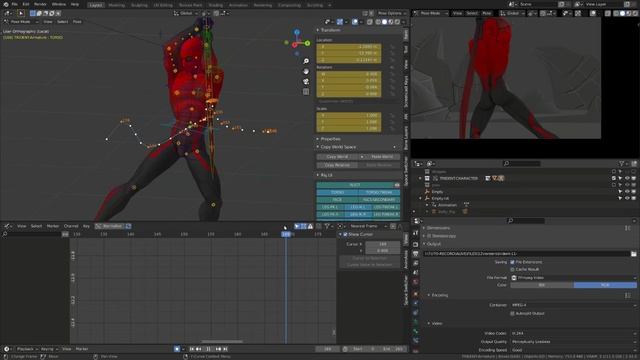This screenshot has width=640, height=360.
Task: Open the Render menu
Action: pos(40,4)
